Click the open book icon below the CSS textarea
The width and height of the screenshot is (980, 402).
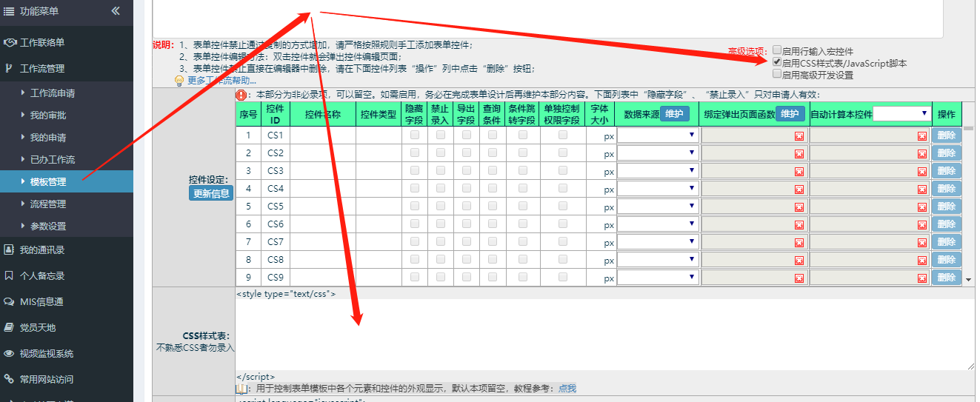click(242, 388)
